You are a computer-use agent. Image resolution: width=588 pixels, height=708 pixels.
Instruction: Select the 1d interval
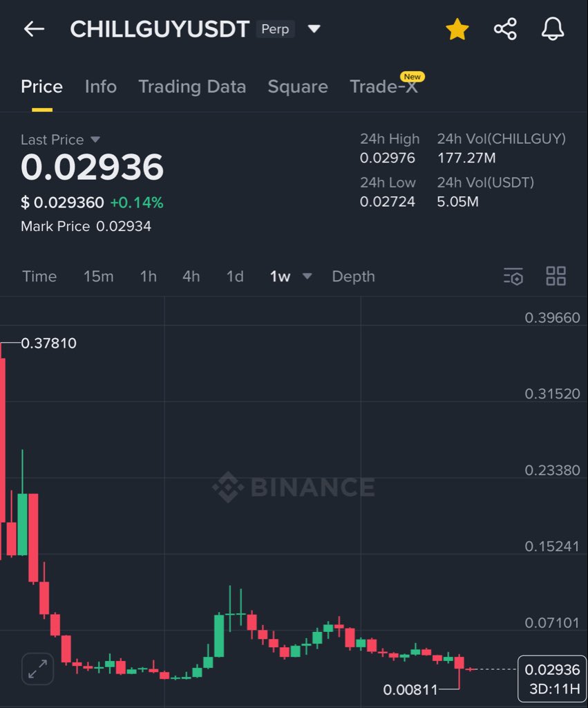coord(235,277)
